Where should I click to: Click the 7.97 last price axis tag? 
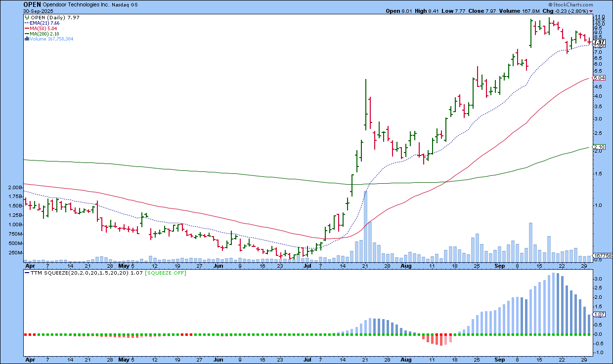(599, 42)
